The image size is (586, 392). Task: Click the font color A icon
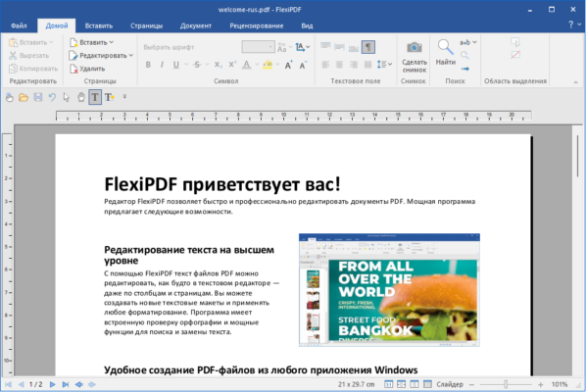click(246, 65)
